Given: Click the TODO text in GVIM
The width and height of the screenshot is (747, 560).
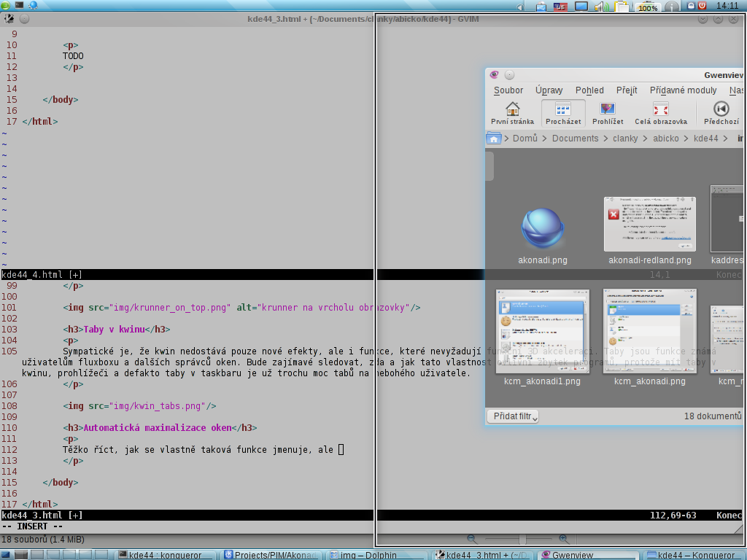Looking at the screenshot, I should coord(73,55).
